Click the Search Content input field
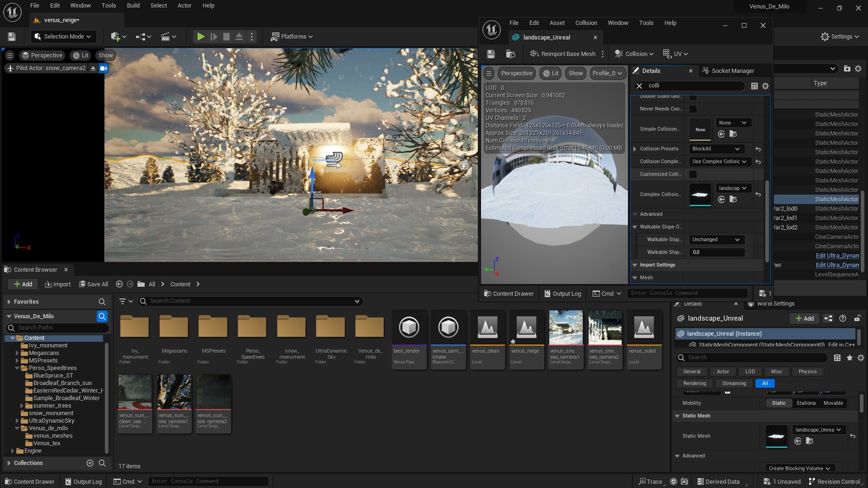This screenshot has height=488, width=868. 251,301
